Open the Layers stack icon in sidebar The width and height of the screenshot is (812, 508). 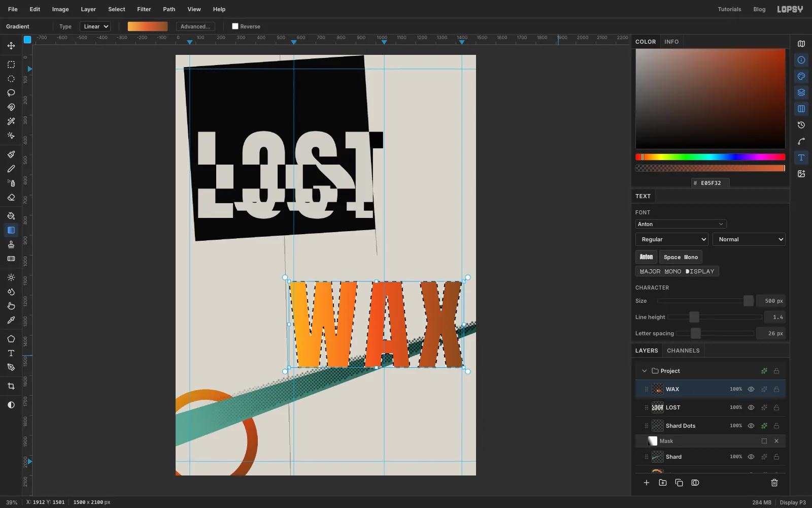pyautogui.click(x=801, y=92)
